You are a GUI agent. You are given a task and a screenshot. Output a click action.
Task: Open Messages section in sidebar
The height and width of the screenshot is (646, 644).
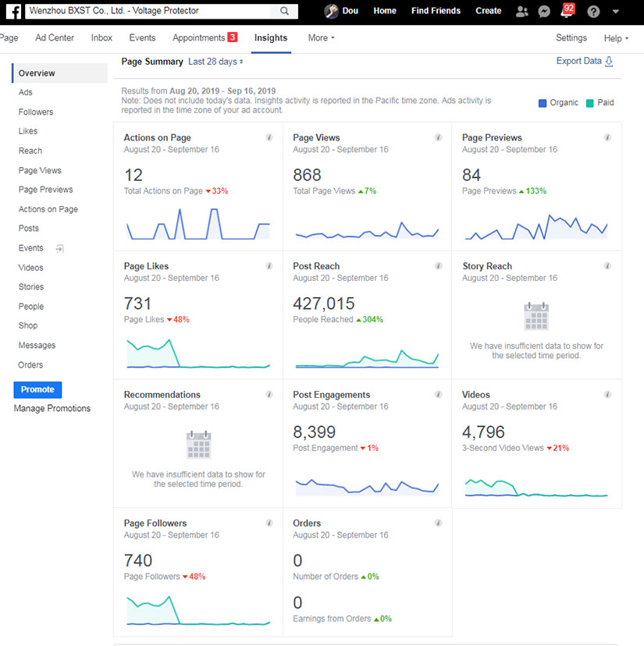click(x=37, y=346)
